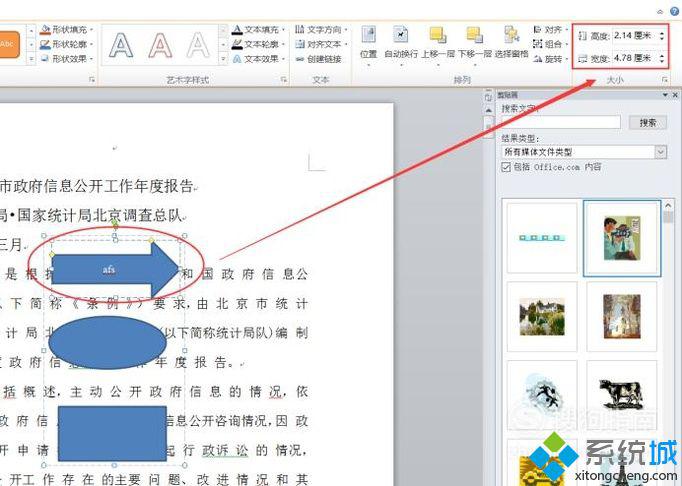Select the man with camera clip art
The image size is (682, 486).
(622, 238)
